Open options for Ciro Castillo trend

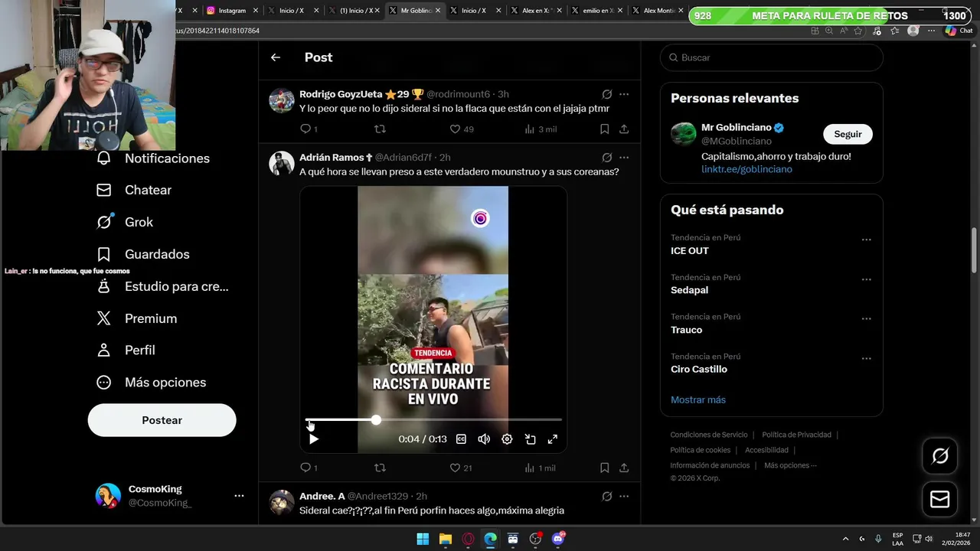pyautogui.click(x=867, y=358)
